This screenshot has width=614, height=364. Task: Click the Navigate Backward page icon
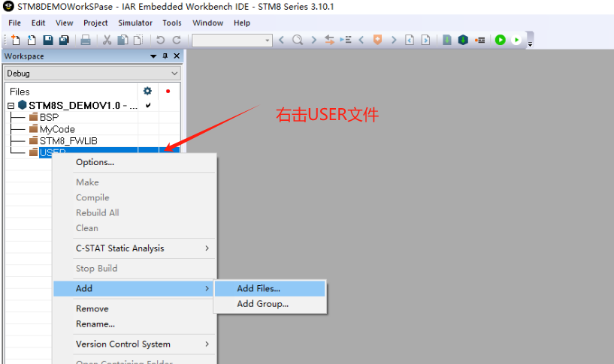[410, 40]
